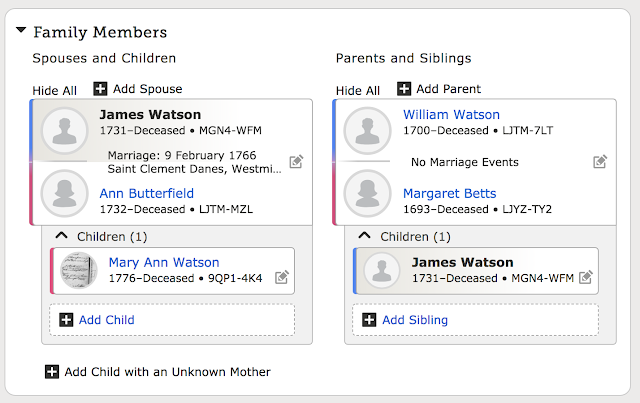The height and width of the screenshot is (403, 640).
Task: Click the Add Spouse plus icon
Action: click(x=101, y=89)
